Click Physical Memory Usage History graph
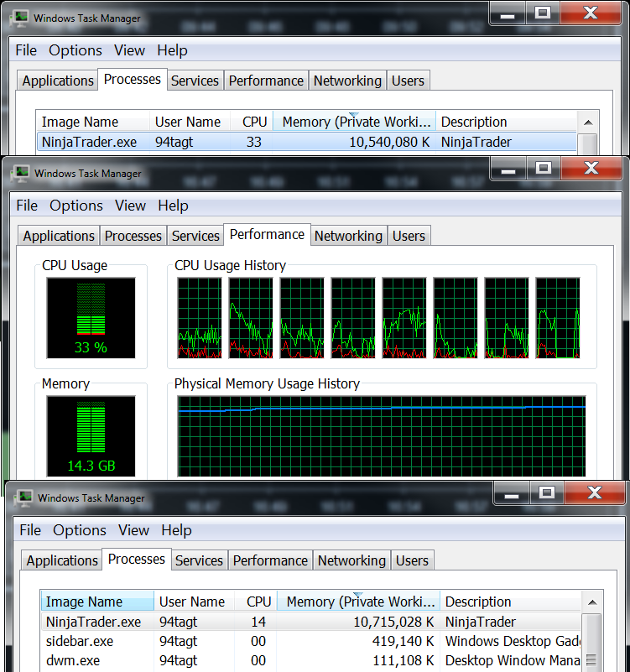Image resolution: width=630 pixels, height=672 pixels. click(382, 436)
